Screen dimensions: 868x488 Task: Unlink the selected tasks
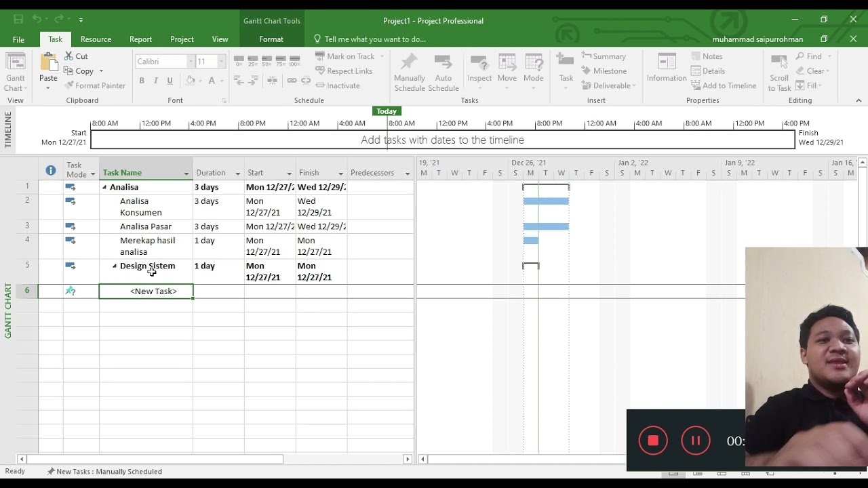(306, 80)
